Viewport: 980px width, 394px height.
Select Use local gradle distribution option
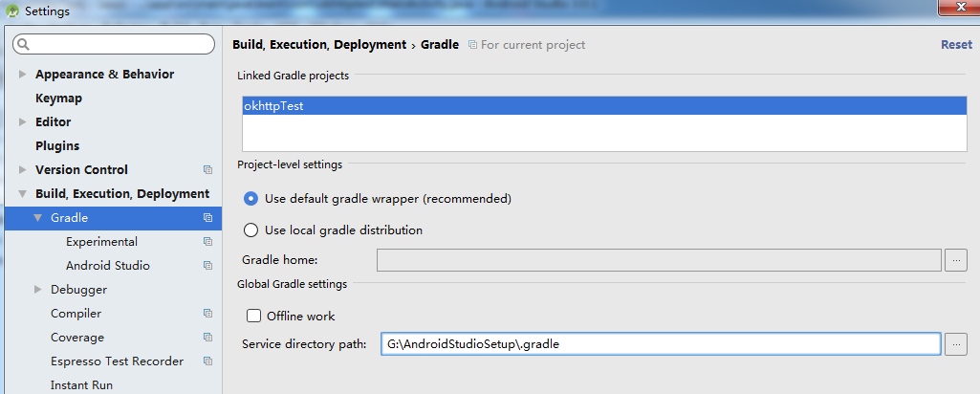250,230
